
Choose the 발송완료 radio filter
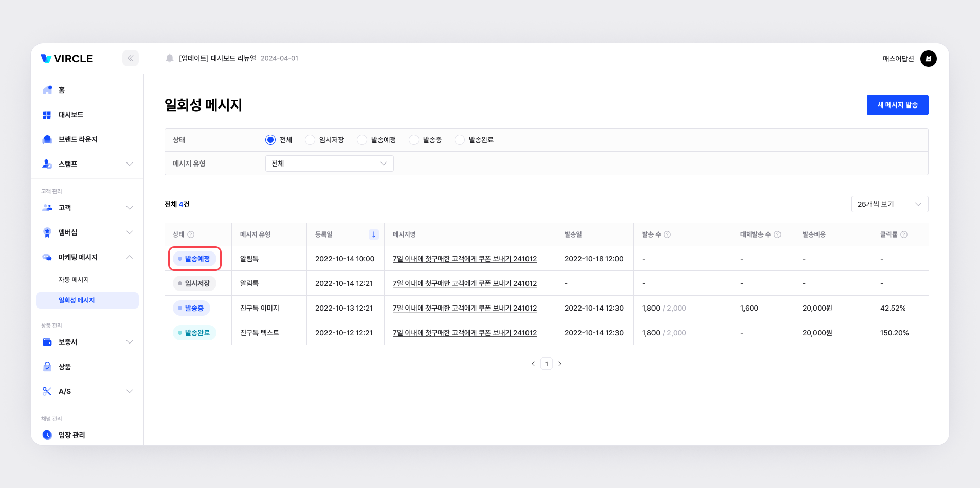coord(460,140)
